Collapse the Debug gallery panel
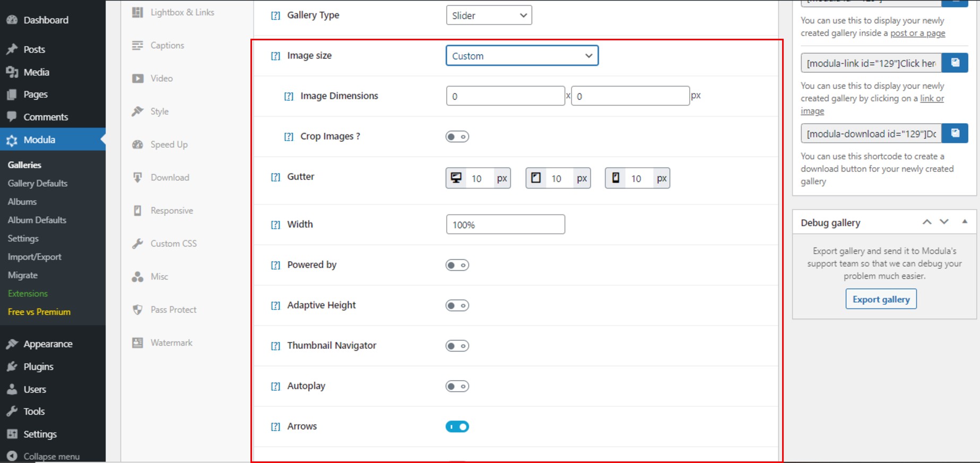 click(x=965, y=222)
